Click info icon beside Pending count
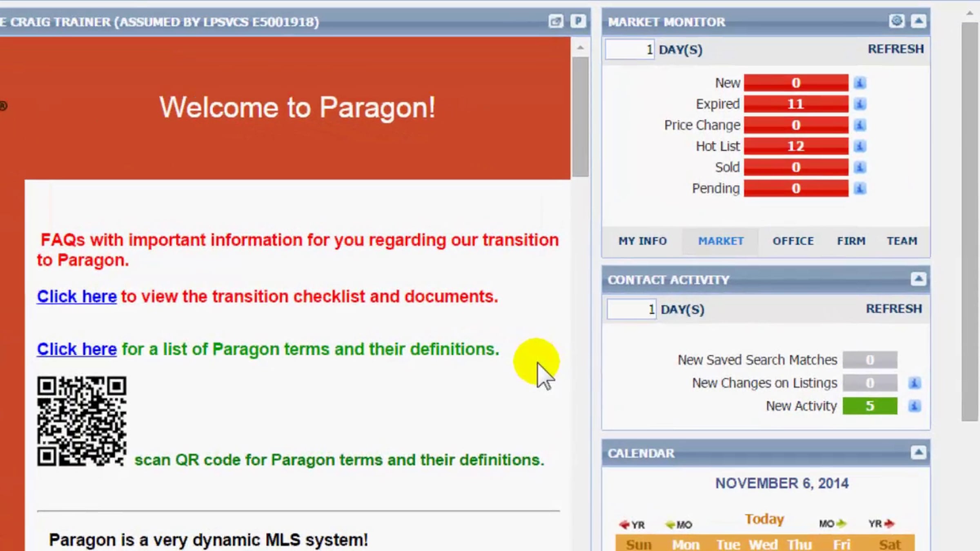 [x=860, y=189]
